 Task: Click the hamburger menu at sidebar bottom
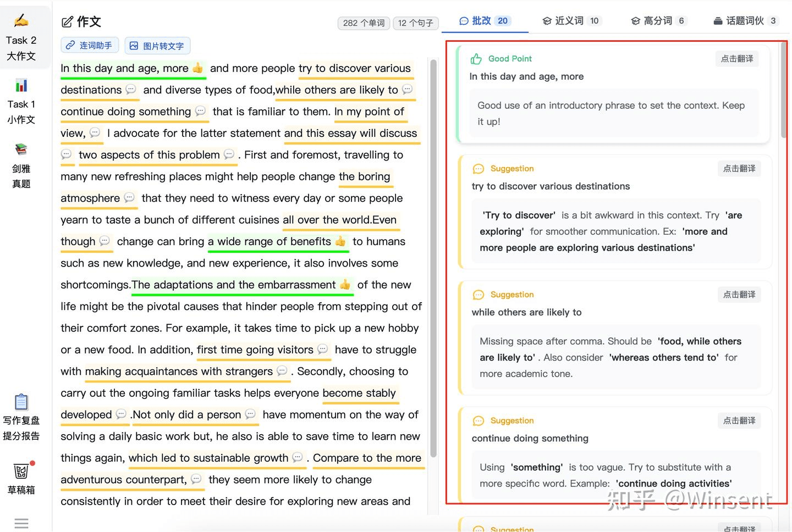21,523
